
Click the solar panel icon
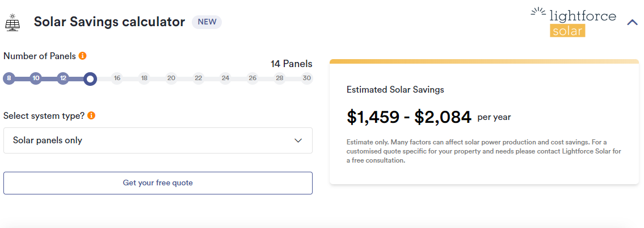tap(12, 23)
